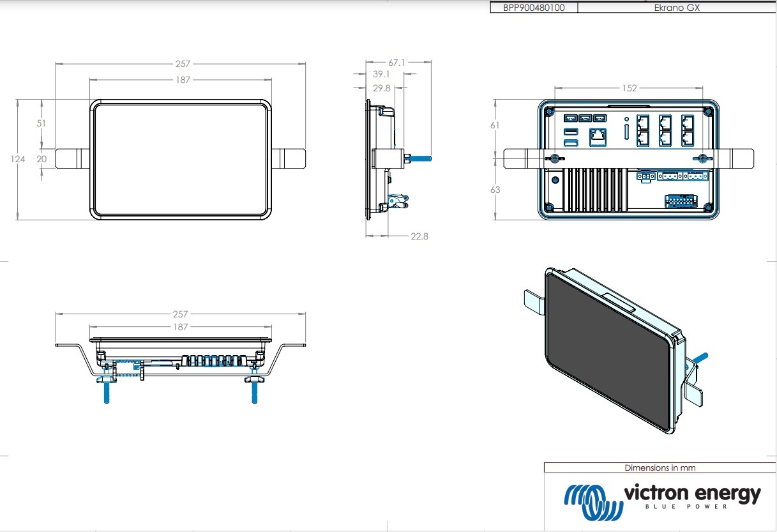Click the 67.1 depth dimension
Screen dimensions: 777x532
click(396, 63)
